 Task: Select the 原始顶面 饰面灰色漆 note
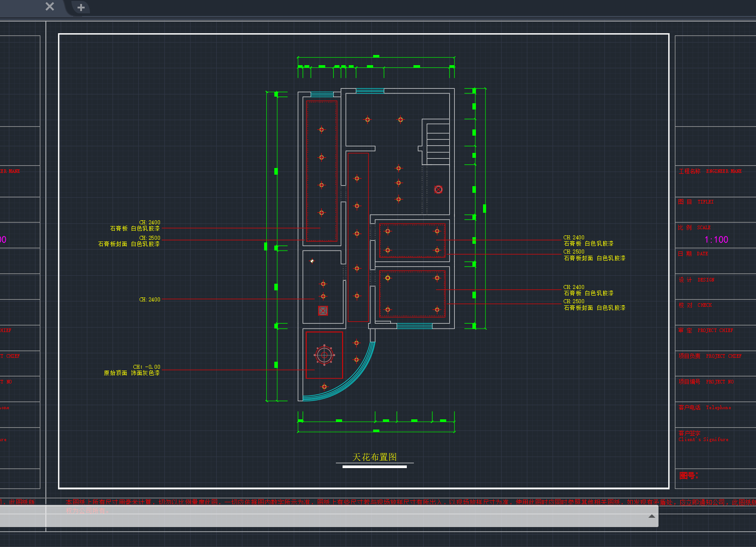coord(132,373)
